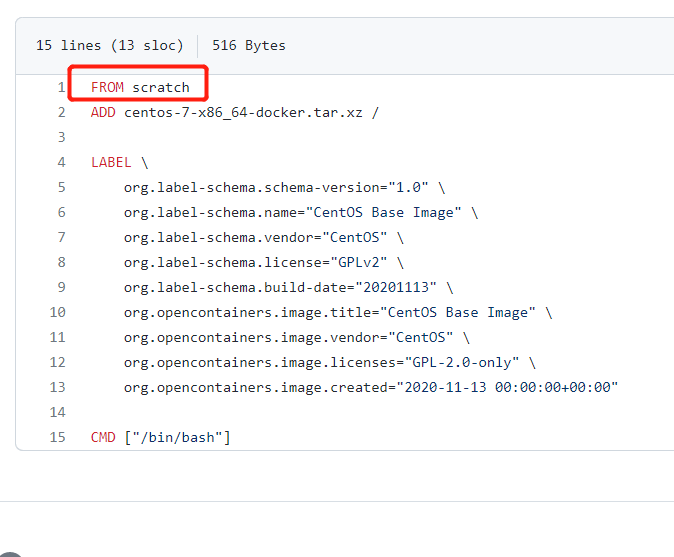Click line number 1
This screenshot has width=674, height=557.
tap(61, 87)
